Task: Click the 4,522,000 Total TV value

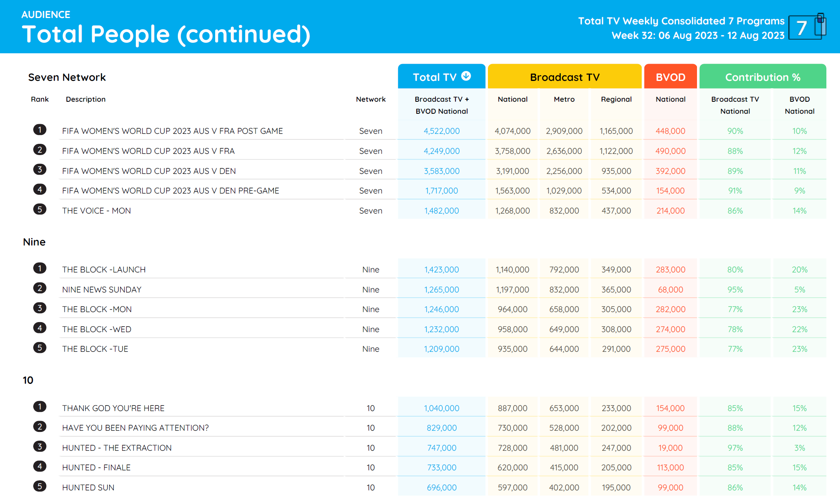Action: (441, 131)
